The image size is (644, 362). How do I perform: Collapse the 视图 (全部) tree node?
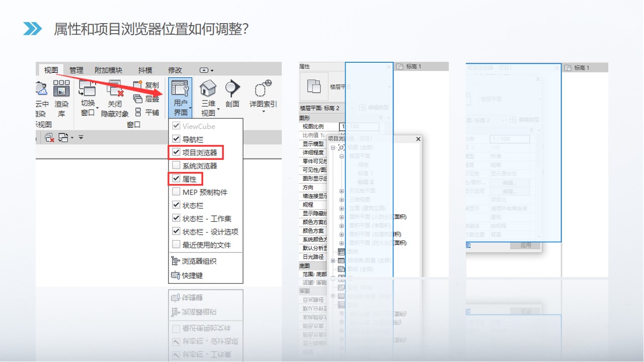[x=333, y=147]
